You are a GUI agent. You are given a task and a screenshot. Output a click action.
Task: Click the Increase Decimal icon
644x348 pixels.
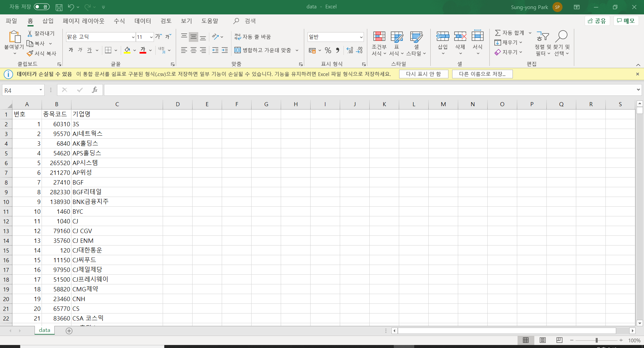350,50
